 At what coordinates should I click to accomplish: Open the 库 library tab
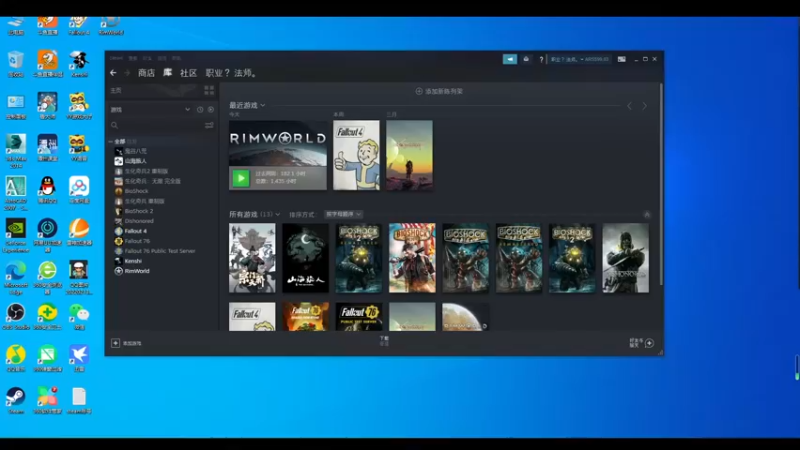click(167, 73)
